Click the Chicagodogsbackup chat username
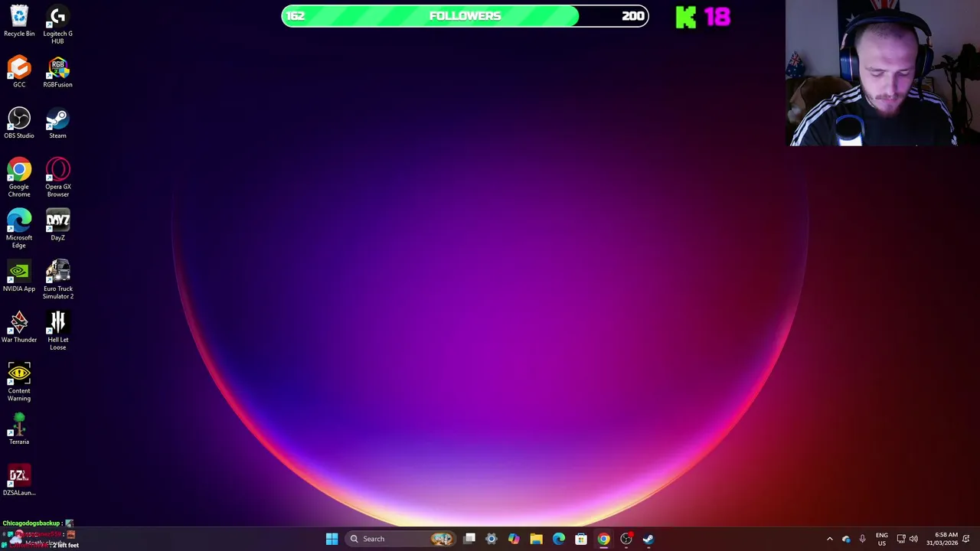Viewport: 980px width, 551px height. 32,523
